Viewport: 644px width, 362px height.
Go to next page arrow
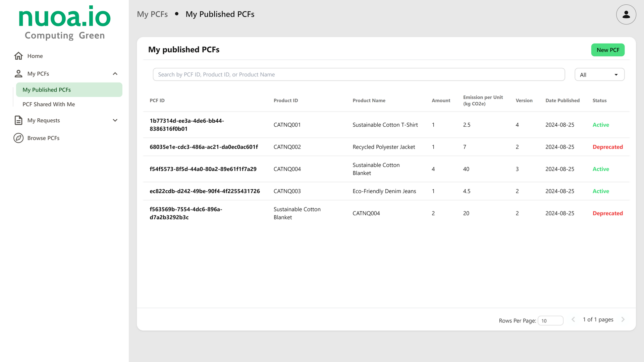click(623, 319)
